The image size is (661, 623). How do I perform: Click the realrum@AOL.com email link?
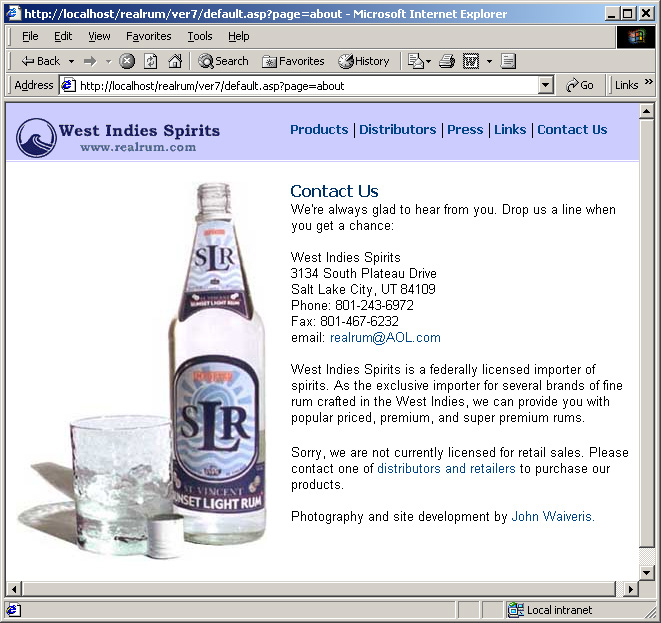385,338
